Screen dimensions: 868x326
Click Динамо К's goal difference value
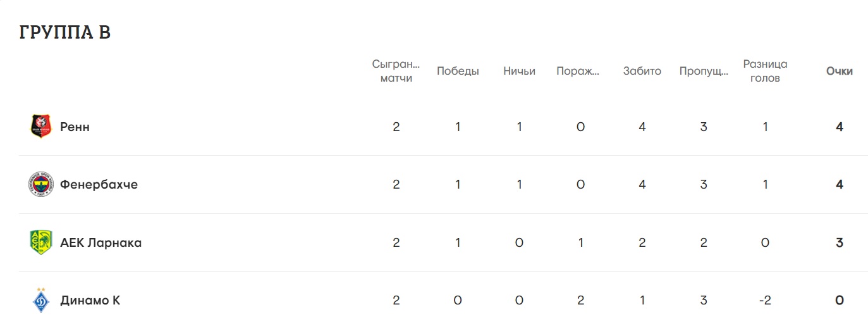[765, 300]
